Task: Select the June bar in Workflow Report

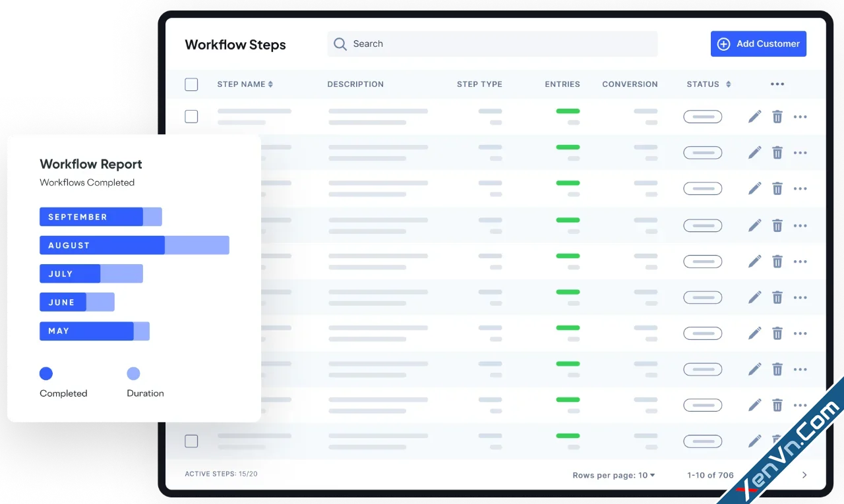Action: [77, 302]
